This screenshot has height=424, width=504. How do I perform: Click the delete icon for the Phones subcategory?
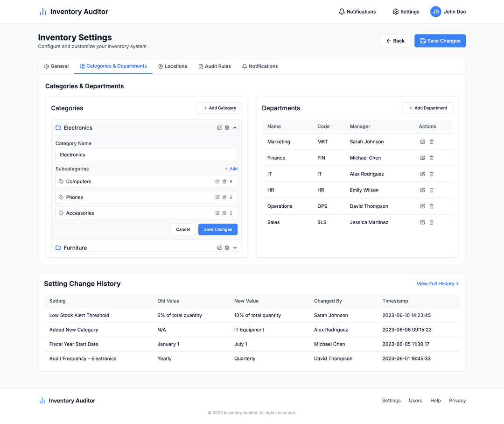pos(224,197)
